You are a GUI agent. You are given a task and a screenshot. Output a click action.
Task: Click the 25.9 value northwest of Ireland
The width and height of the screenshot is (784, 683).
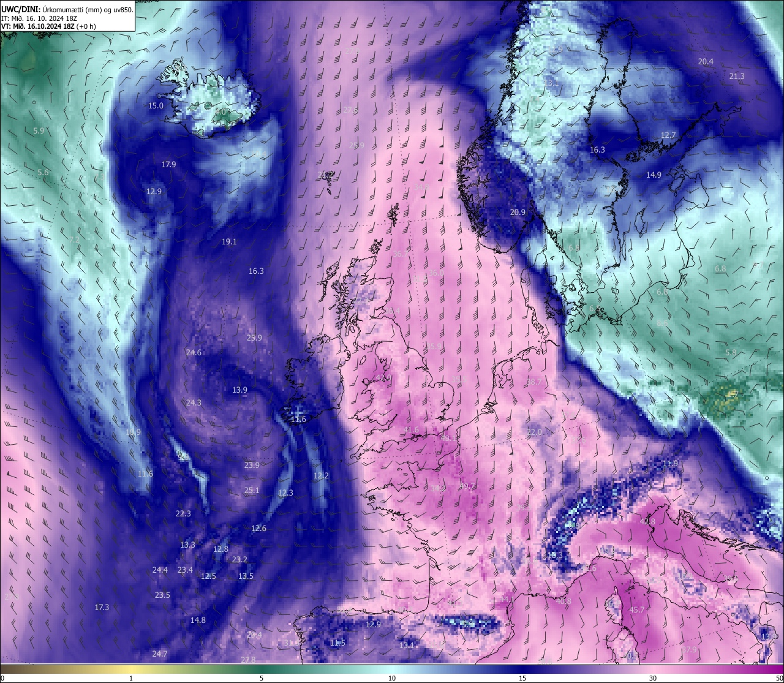254,338
